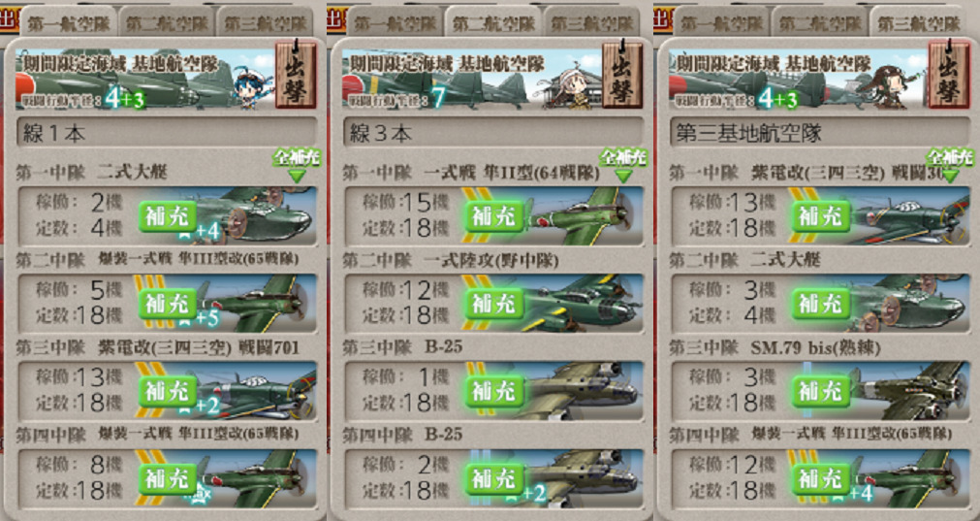This screenshot has height=521, width=980.
Task: Switch to 第二航空隊 tab in the left panel
Action: (x=167, y=23)
